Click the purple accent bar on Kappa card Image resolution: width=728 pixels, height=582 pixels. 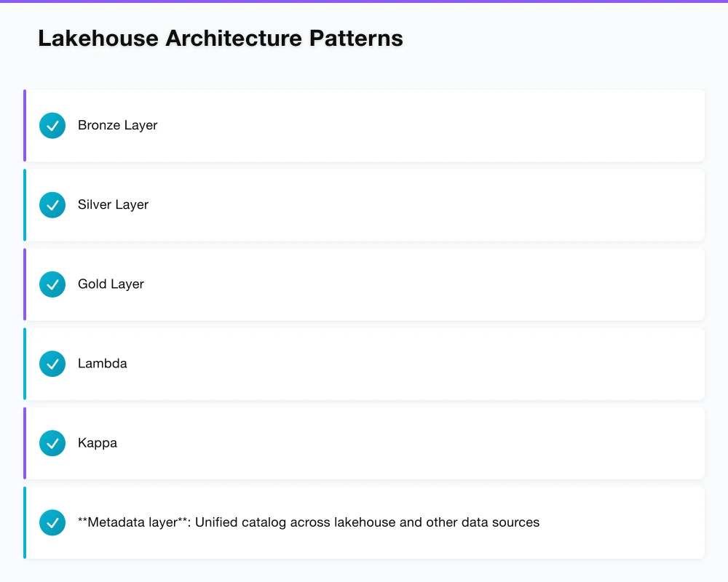pyautogui.click(x=25, y=443)
